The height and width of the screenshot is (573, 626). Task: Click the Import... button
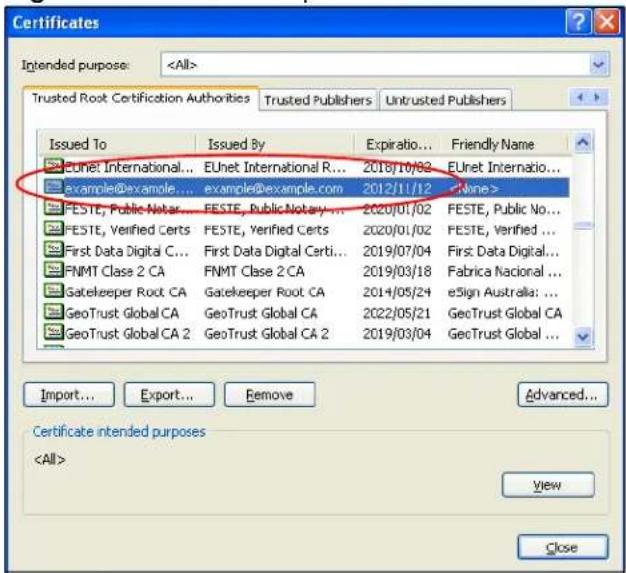[x=69, y=395]
